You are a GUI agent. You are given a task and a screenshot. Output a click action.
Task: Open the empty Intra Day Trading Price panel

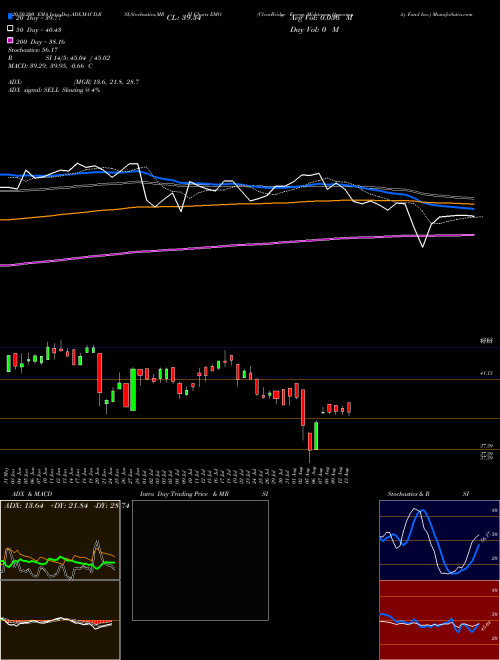[x=200, y=560]
